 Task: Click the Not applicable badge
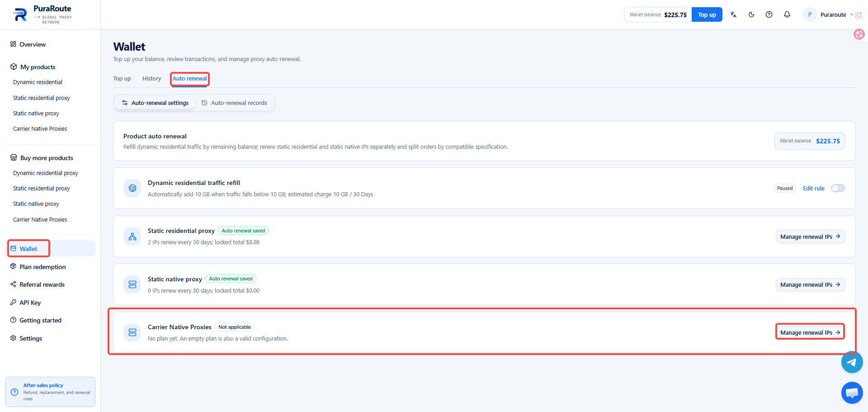tap(235, 327)
